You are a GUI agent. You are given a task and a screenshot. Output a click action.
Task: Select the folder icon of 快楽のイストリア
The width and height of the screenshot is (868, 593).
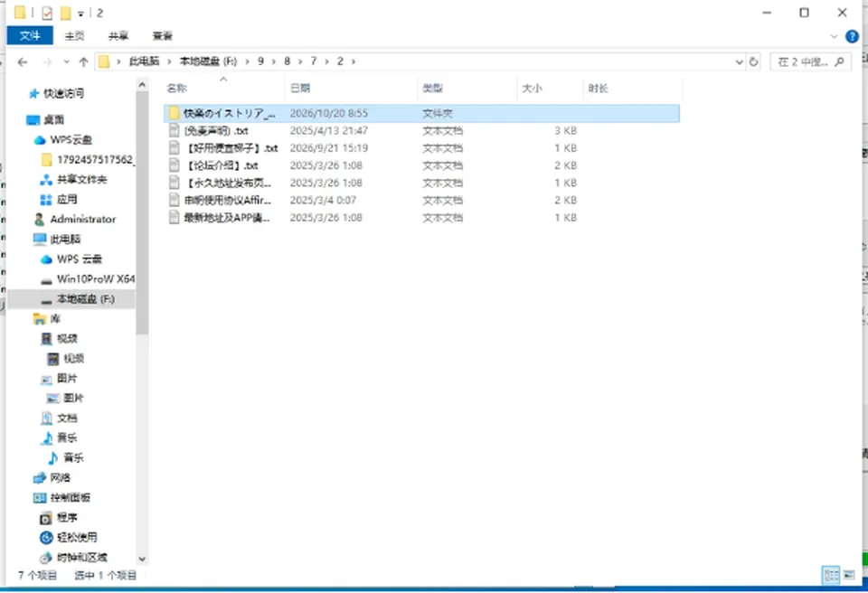pyautogui.click(x=175, y=114)
